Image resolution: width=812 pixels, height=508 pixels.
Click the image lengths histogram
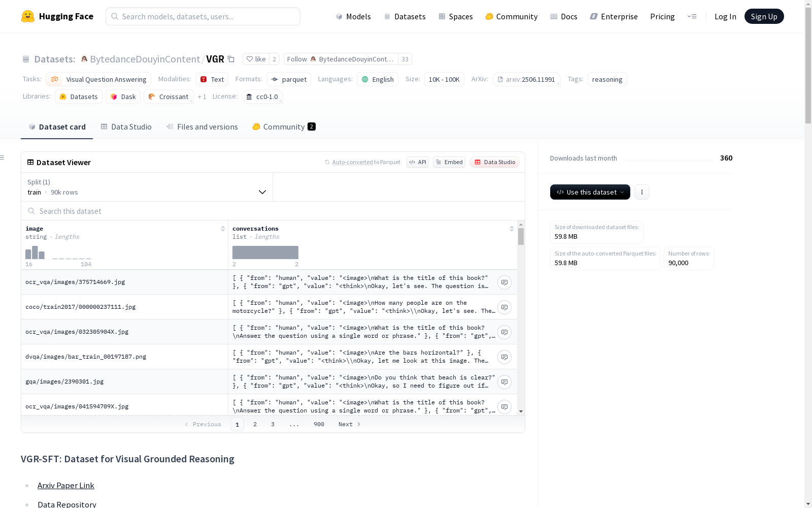click(x=58, y=252)
